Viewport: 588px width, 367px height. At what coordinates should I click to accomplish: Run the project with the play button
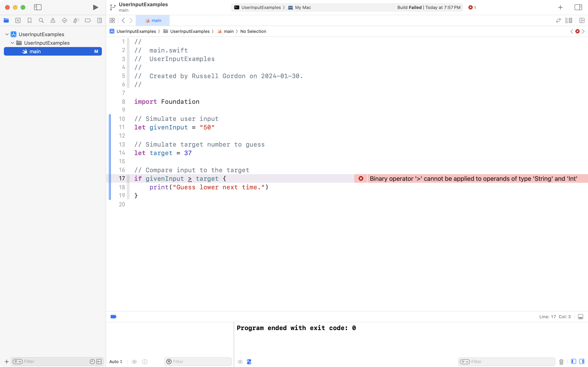coord(95,7)
